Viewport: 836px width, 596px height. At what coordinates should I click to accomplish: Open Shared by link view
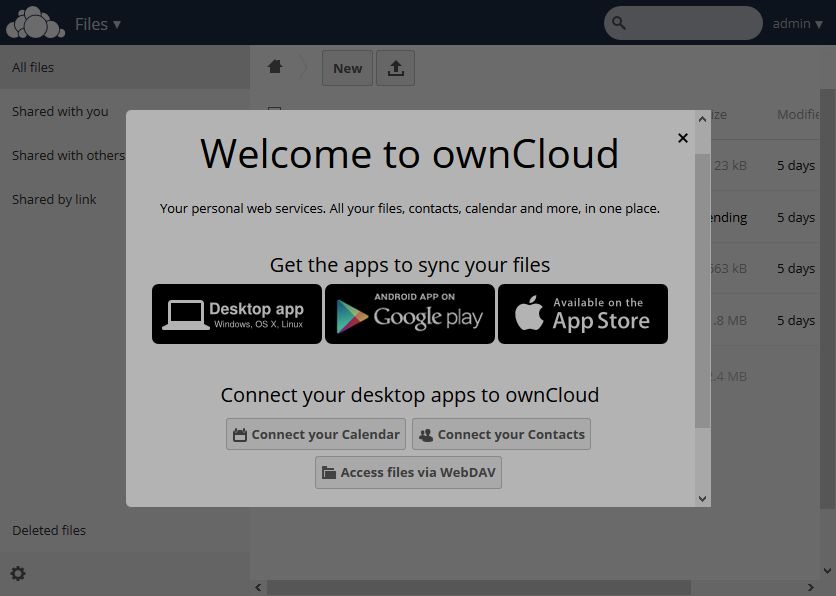pos(54,199)
